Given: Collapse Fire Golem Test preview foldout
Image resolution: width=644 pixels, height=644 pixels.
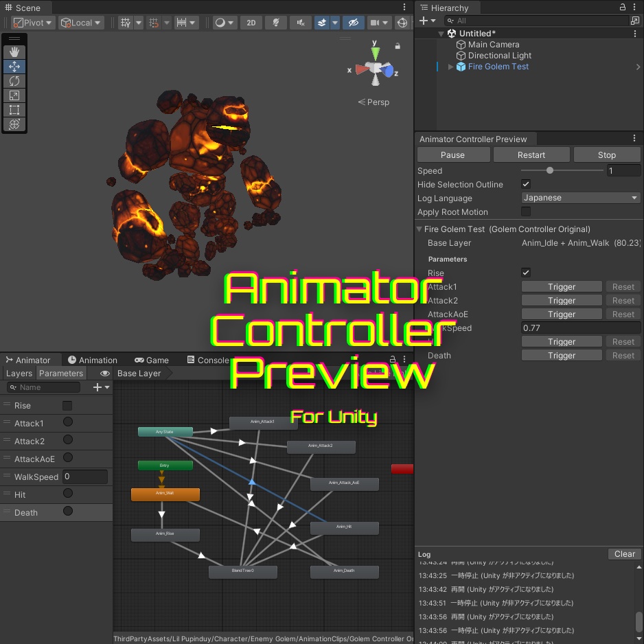Looking at the screenshot, I should click(x=419, y=229).
